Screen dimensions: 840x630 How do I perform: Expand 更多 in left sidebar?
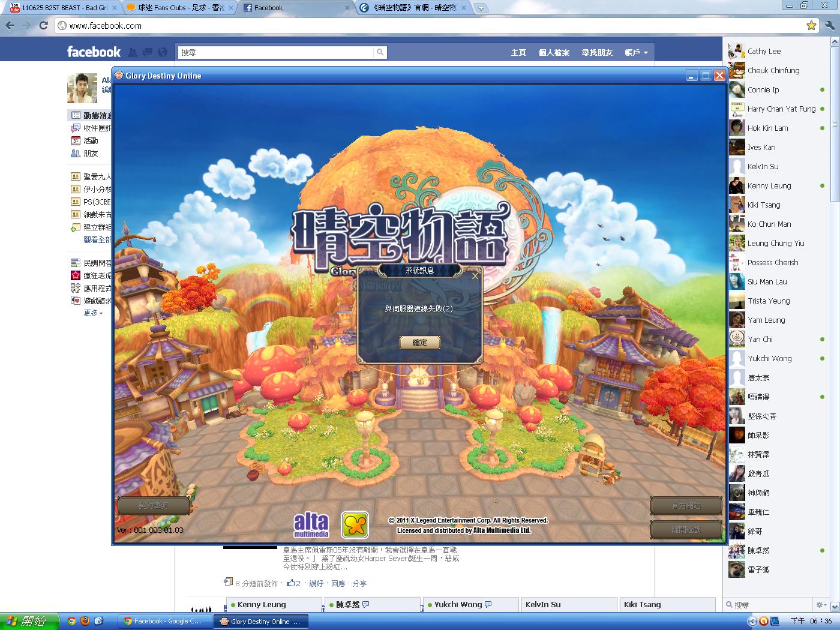click(93, 313)
